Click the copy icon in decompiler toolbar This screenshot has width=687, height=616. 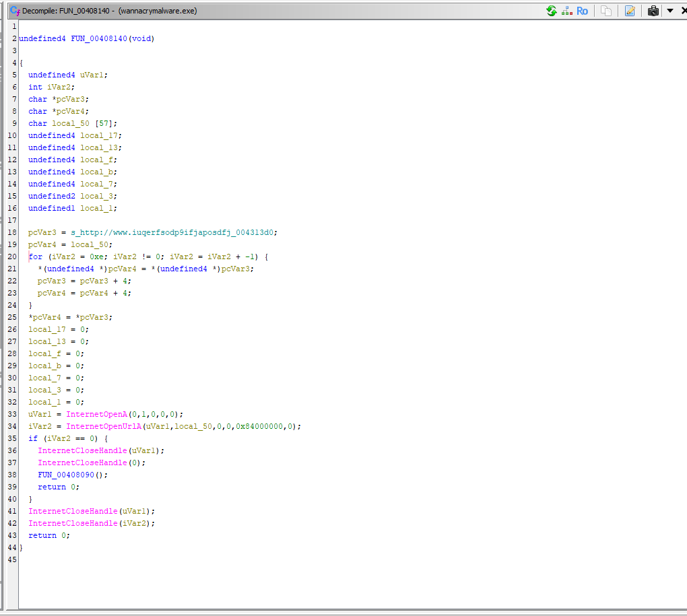coord(606,11)
